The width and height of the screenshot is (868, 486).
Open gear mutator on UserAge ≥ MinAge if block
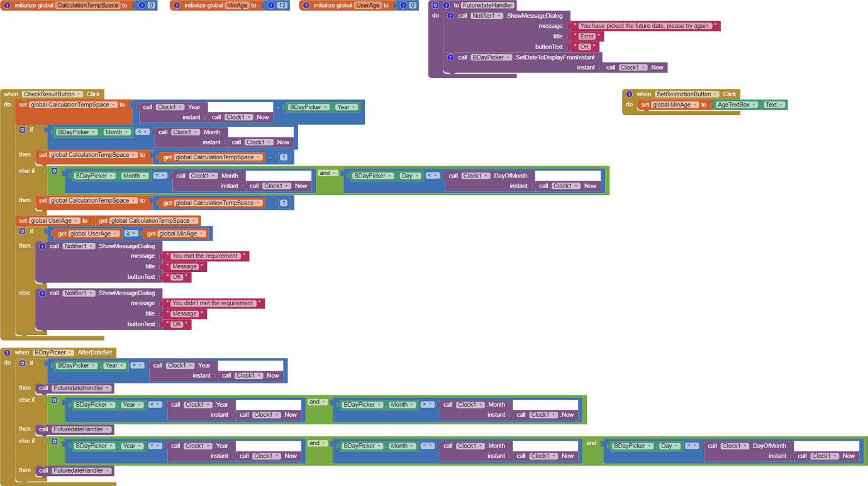pos(22,232)
